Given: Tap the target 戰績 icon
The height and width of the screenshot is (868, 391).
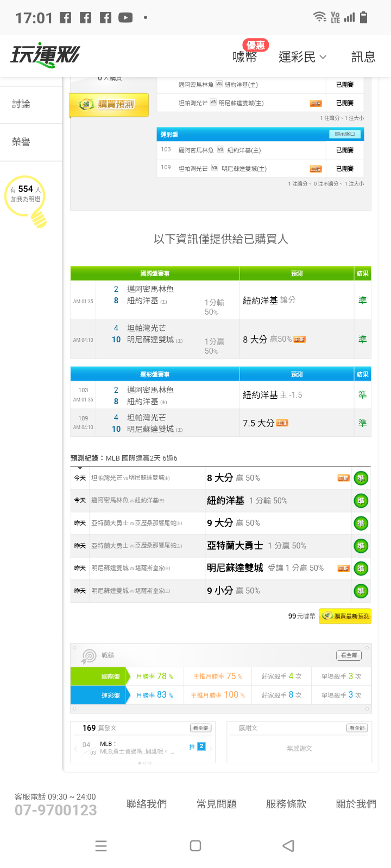Looking at the screenshot, I should [x=89, y=656].
